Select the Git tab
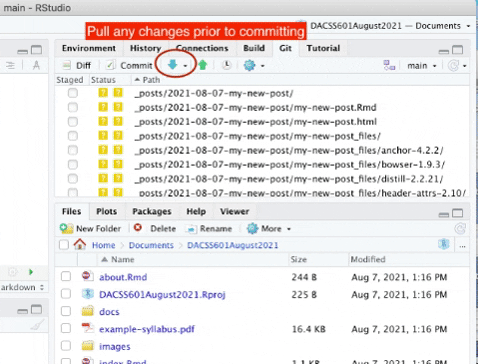This screenshot has width=478, height=364. 286,48
